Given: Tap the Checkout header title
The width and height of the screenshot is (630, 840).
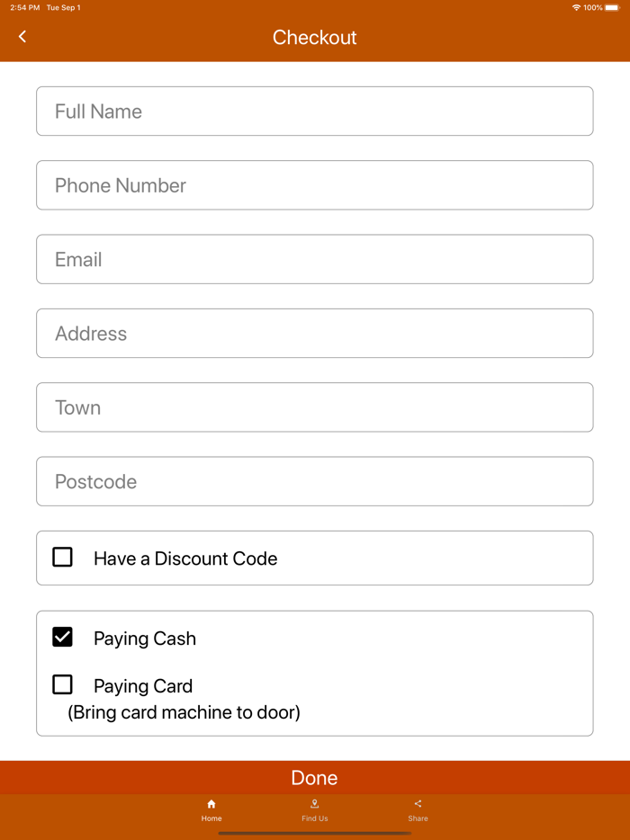Looking at the screenshot, I should 314,38.
